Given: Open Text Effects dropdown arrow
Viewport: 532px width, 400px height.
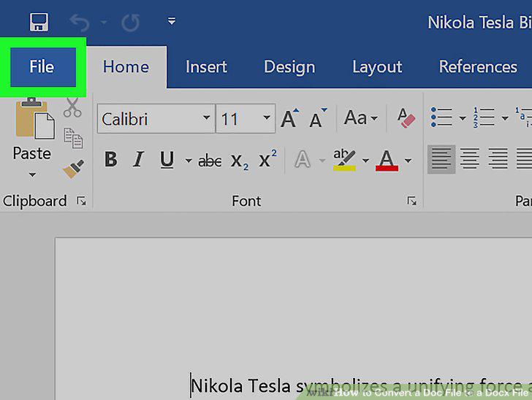Looking at the screenshot, I should click(x=322, y=161).
